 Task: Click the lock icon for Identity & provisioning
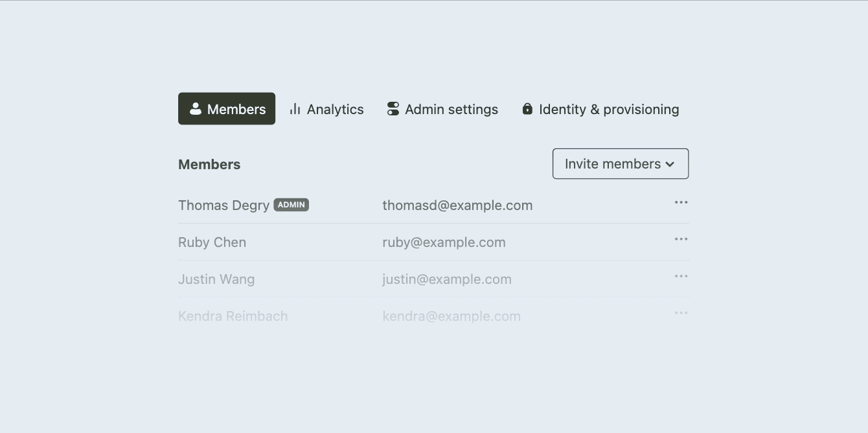pyautogui.click(x=527, y=109)
